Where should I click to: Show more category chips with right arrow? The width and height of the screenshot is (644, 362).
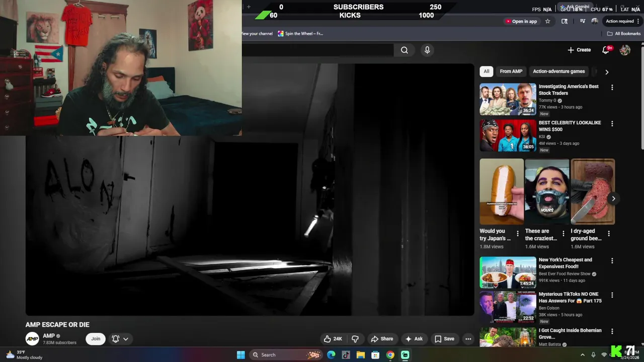tap(607, 72)
